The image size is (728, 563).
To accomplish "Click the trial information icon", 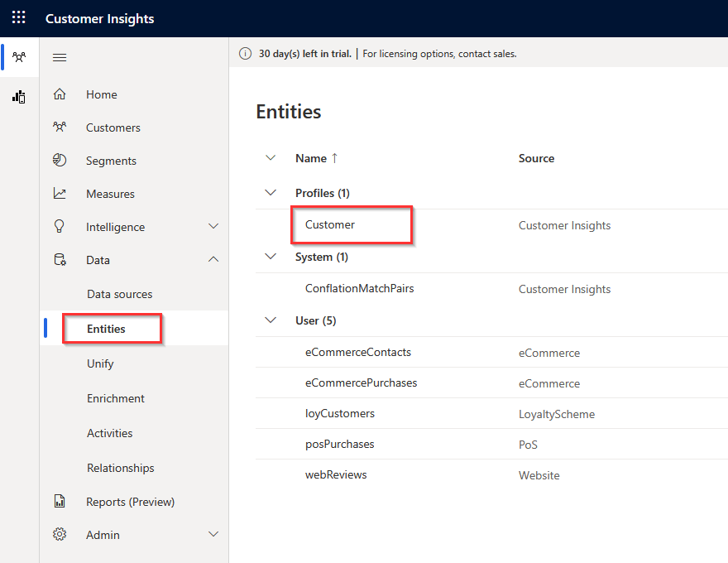I will 245,54.
